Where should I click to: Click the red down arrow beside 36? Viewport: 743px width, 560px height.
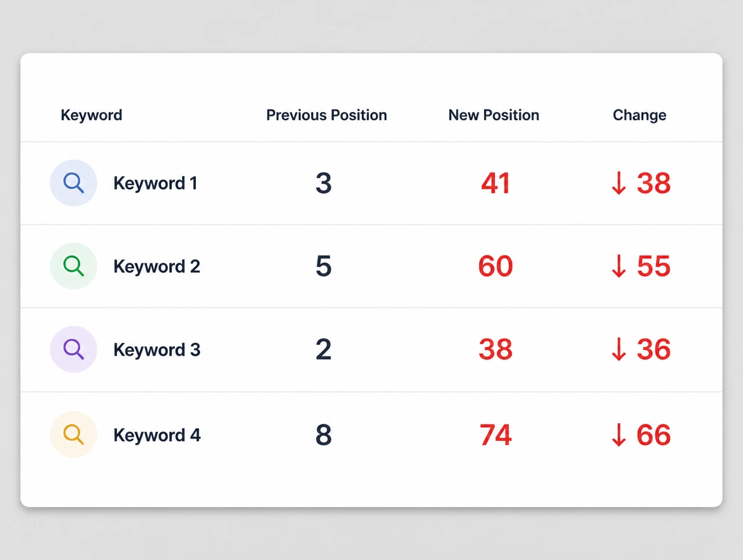point(619,350)
